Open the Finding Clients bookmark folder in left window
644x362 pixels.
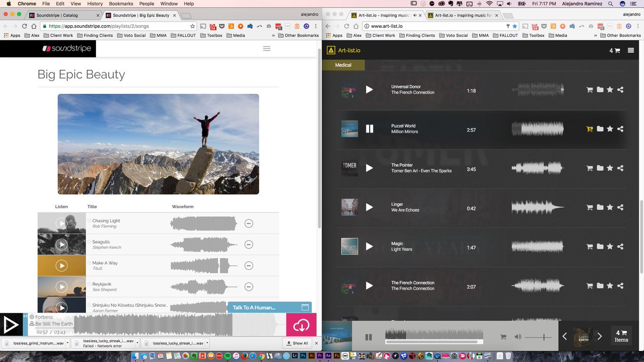95,35
